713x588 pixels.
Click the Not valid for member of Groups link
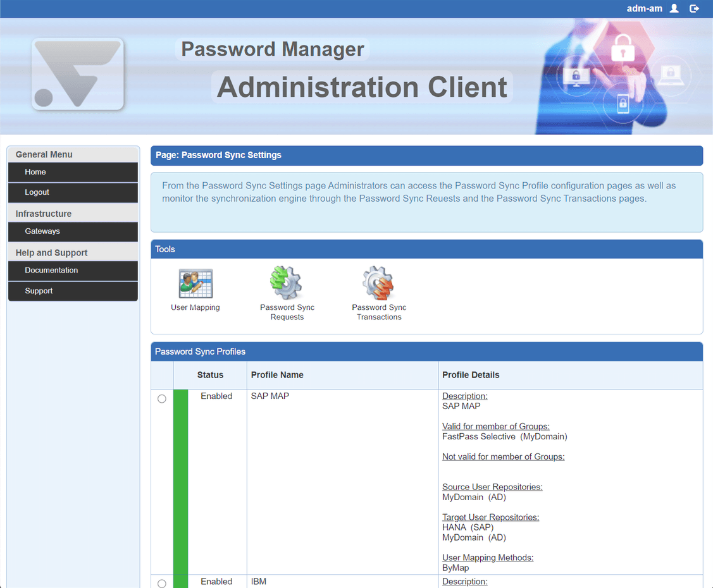503,456
